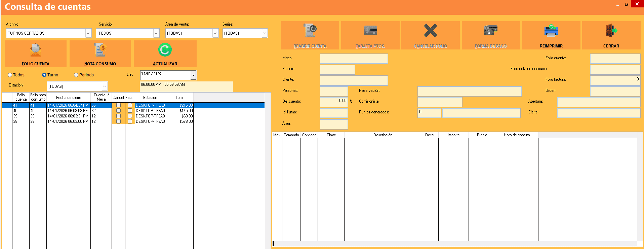The image size is (644, 249).
Task: Open the Archivo dropdown showing TURNOS CERRADOS
Action: pyautogui.click(x=88, y=33)
